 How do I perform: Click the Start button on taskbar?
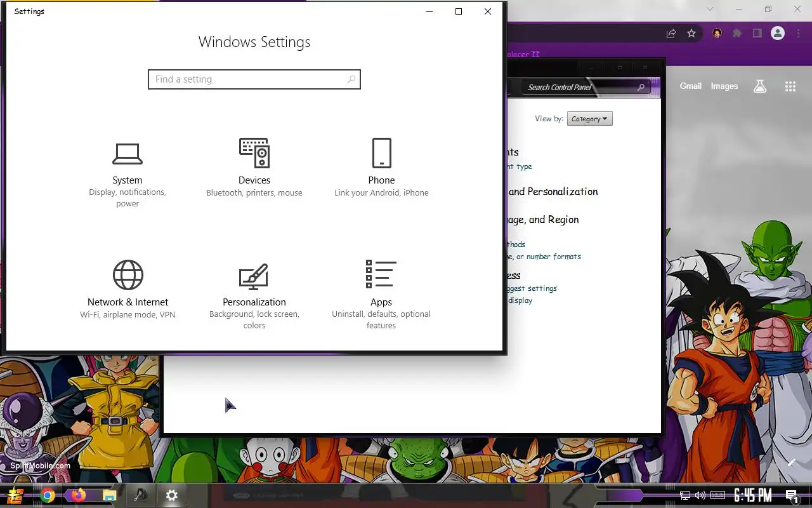point(15,495)
